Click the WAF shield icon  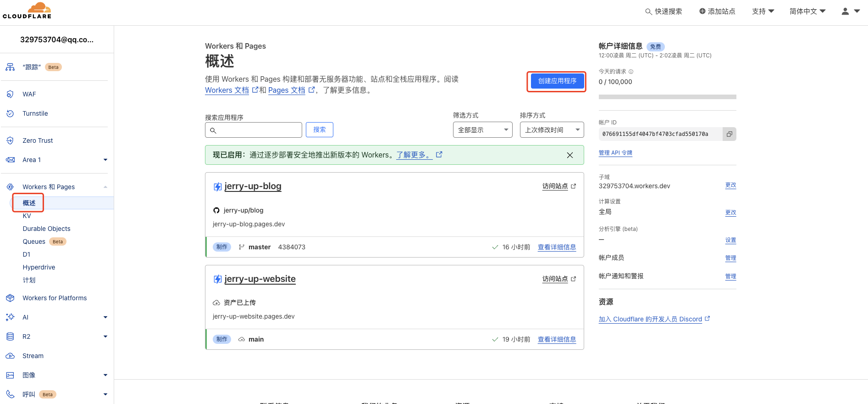click(10, 94)
